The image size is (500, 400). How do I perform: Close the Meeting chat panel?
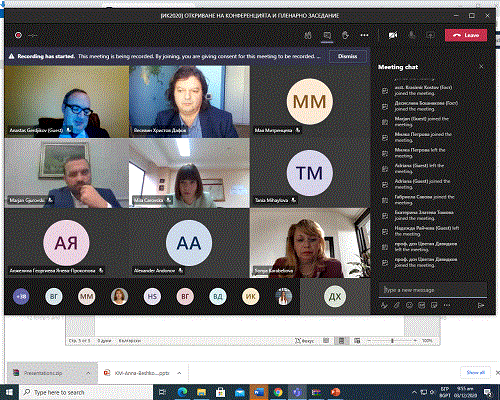[481, 67]
